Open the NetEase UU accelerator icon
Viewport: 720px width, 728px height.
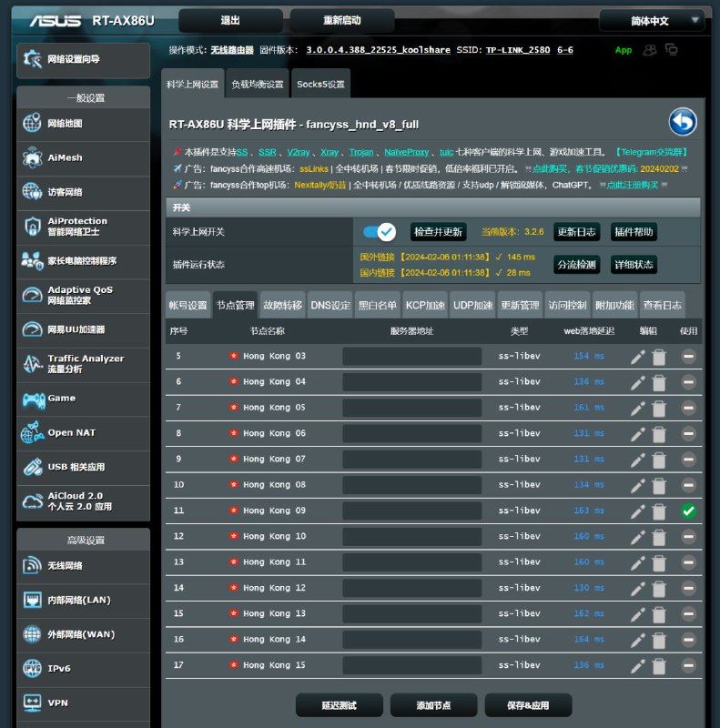[x=32, y=329]
